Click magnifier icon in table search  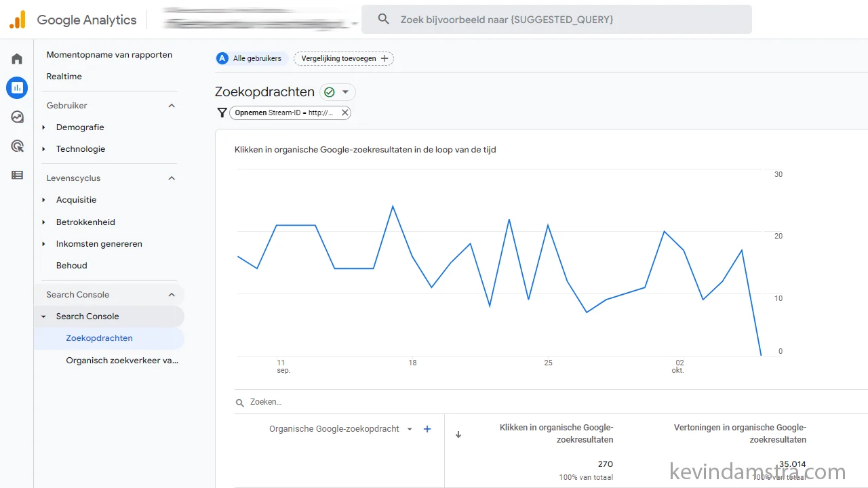click(x=240, y=403)
